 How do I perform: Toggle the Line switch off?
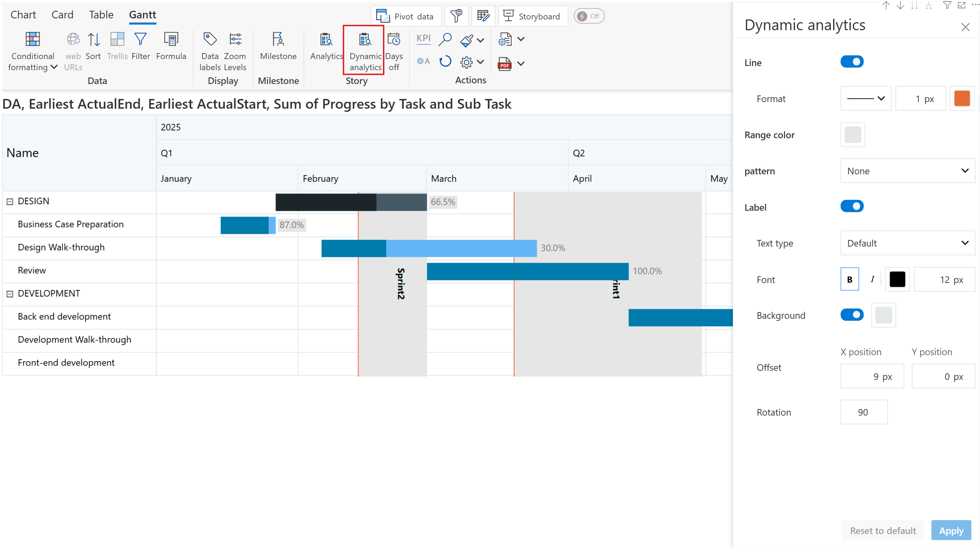click(852, 61)
